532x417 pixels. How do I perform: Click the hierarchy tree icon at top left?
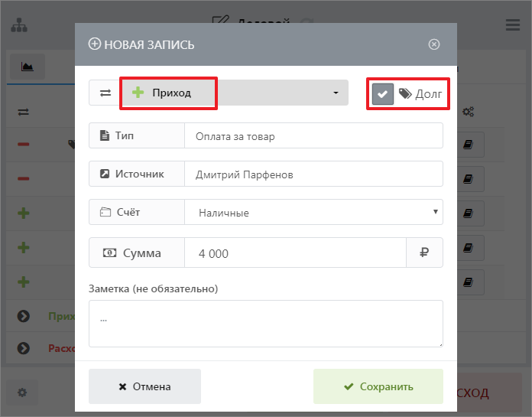click(x=18, y=25)
